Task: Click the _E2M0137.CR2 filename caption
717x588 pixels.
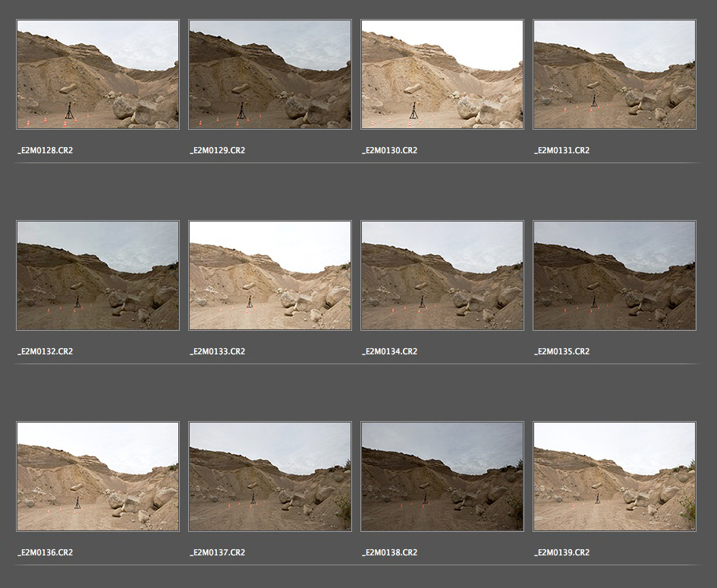Action: [x=218, y=552]
